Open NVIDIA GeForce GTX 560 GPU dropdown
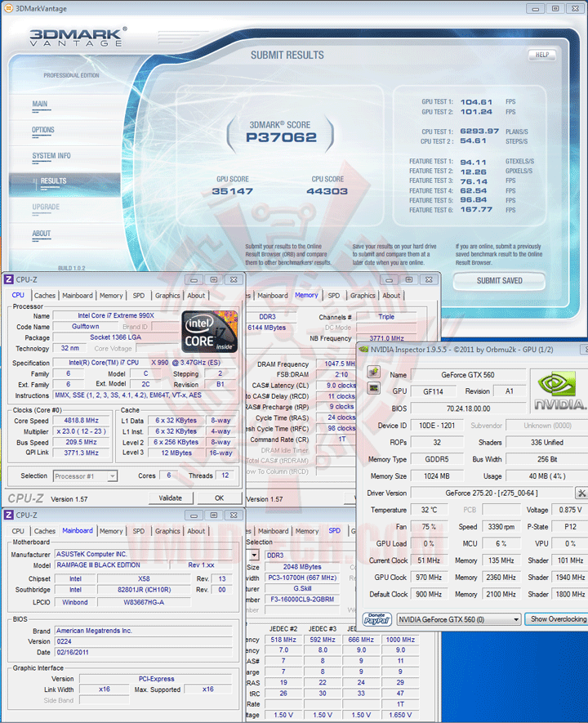Screen dimensions: 588x723 [x=459, y=619]
